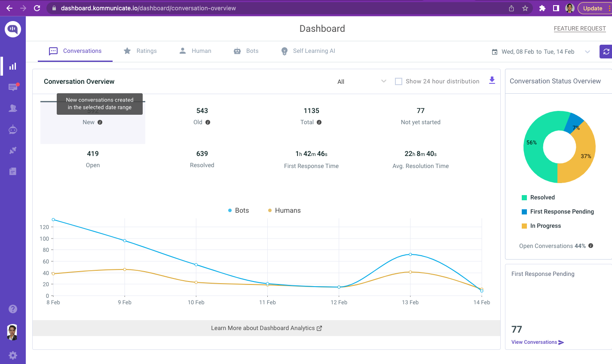Image resolution: width=612 pixels, height=364 pixels.
Task: Open the Dashboard analytics sidebar icon
Action: click(x=13, y=66)
